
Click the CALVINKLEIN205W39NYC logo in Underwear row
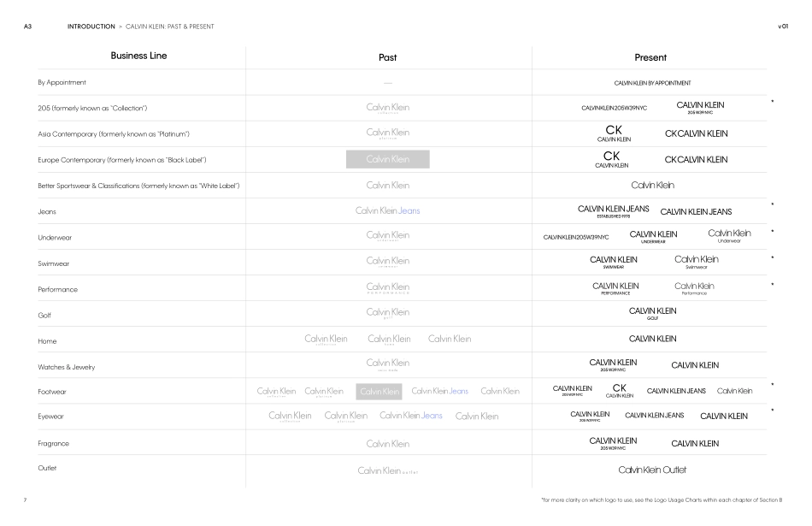click(x=575, y=237)
